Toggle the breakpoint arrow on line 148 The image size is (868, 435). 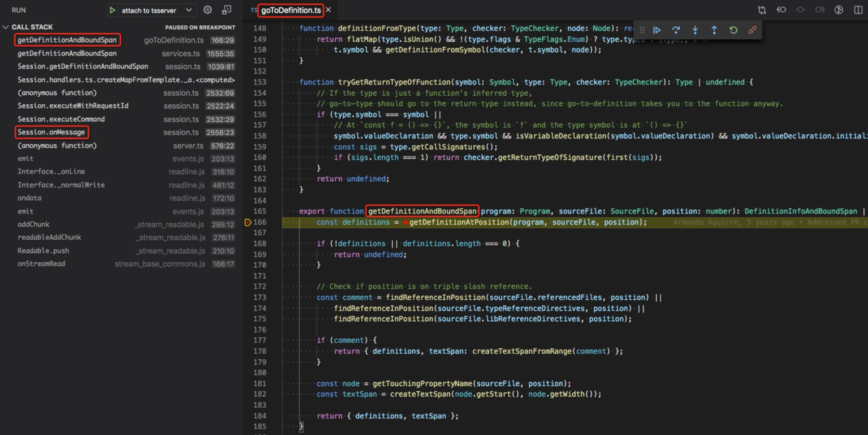point(248,29)
